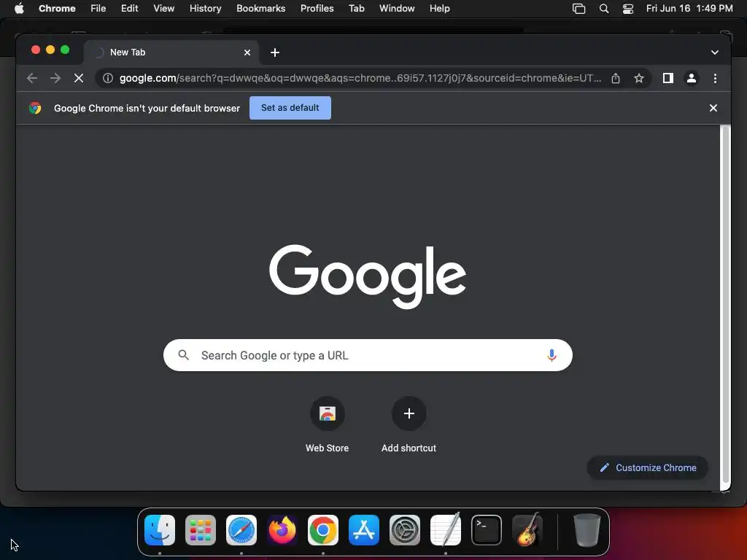Open System Preferences from the dock
Viewport: 747px width, 560px height.
pos(405,530)
